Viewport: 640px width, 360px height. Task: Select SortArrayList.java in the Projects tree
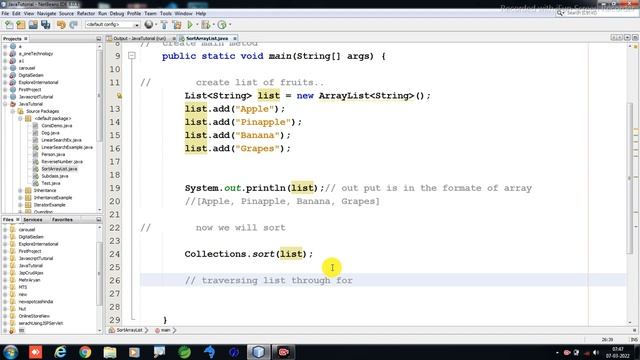click(59, 169)
